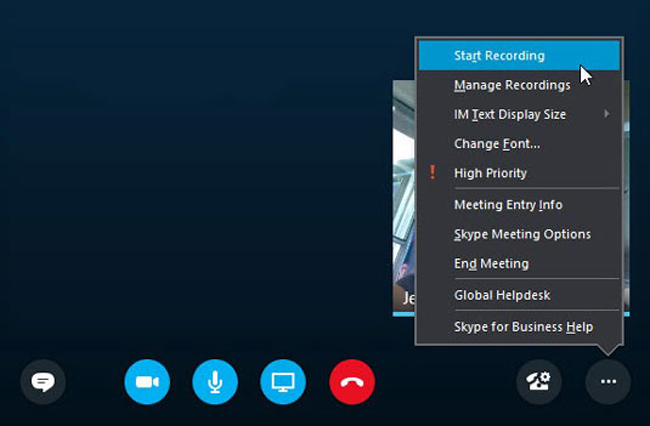Open Meeting Entry Info

point(519,205)
